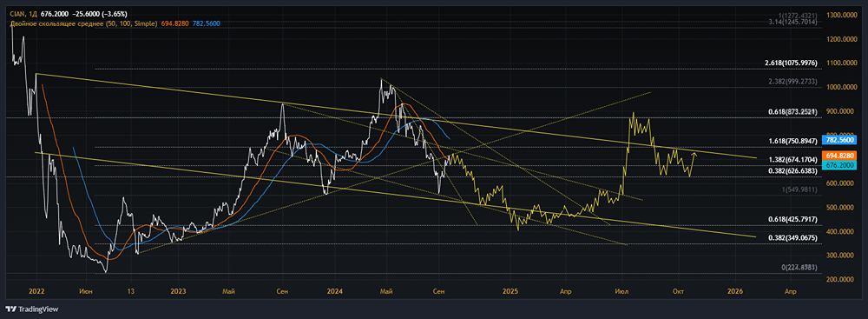
Task: Click the 2023 time axis label
Action: (x=178, y=290)
